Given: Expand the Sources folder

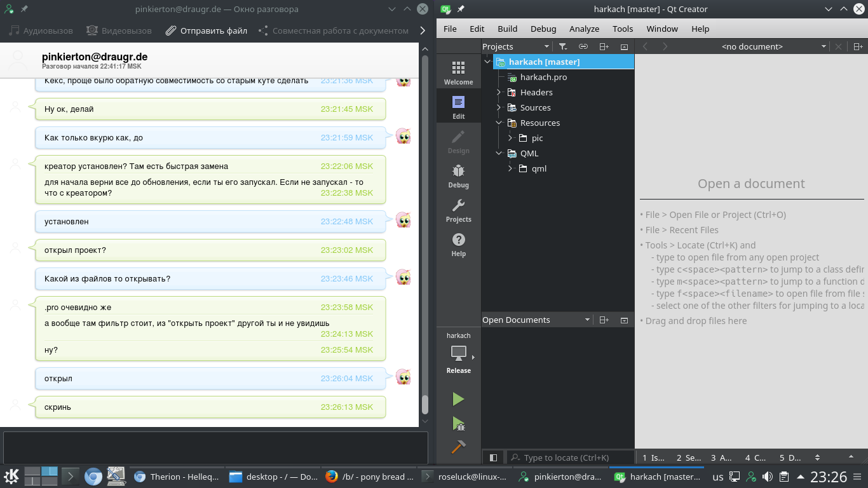Looking at the screenshot, I should click(499, 107).
